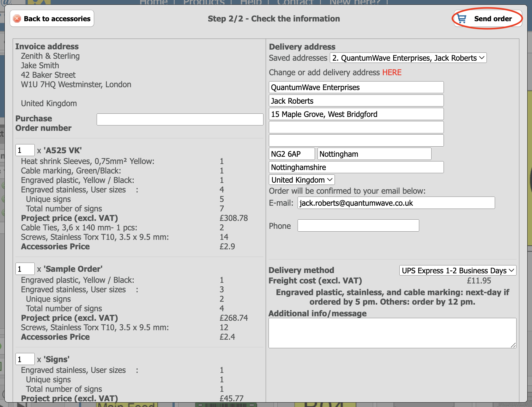Click the Step 2/2 - Check the information title
The height and width of the screenshot is (407, 532).
[274, 19]
